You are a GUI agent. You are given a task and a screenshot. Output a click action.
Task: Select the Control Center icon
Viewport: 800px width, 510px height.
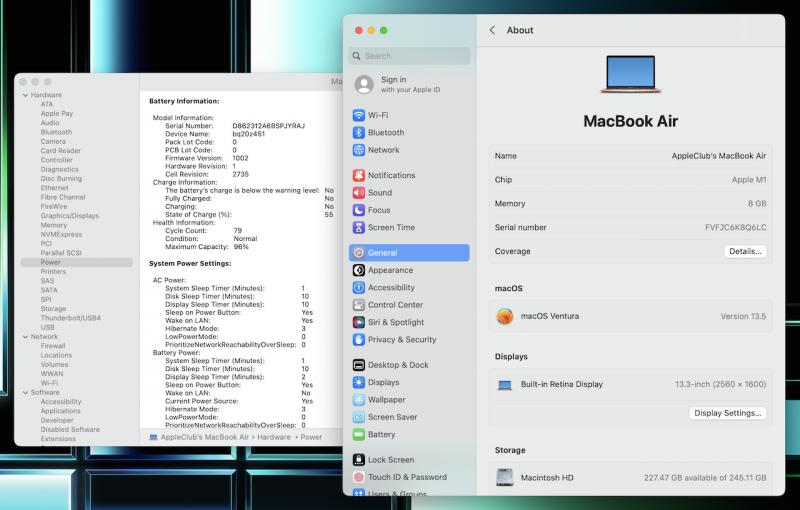coord(359,305)
